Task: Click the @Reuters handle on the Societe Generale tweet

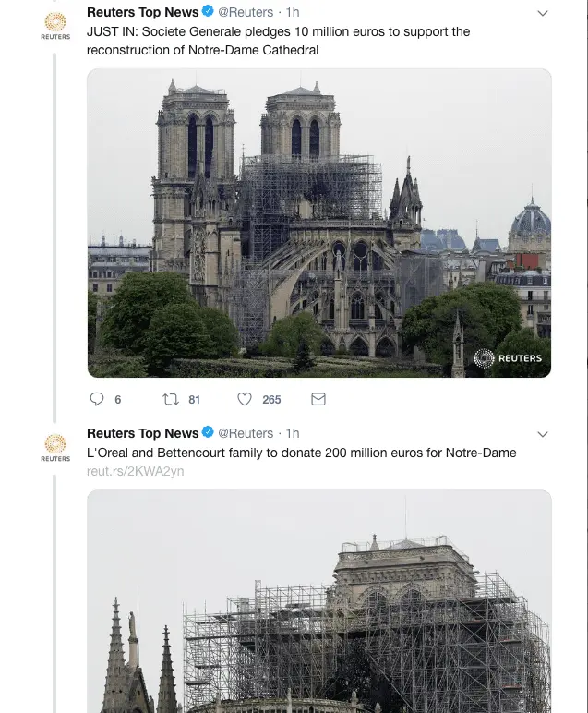Action: pos(246,12)
